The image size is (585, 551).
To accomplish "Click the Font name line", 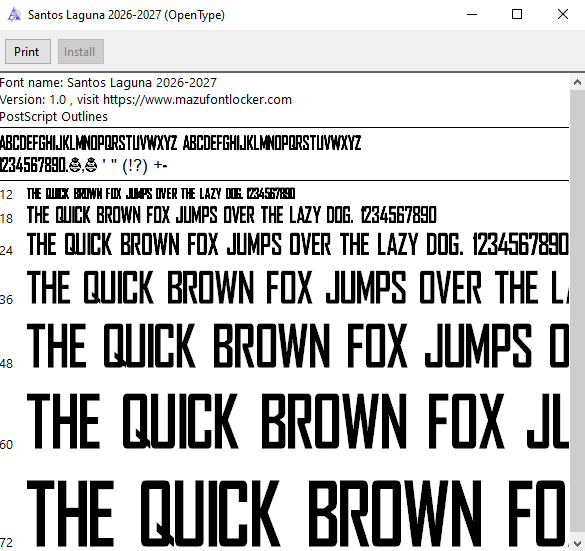I will (x=108, y=82).
